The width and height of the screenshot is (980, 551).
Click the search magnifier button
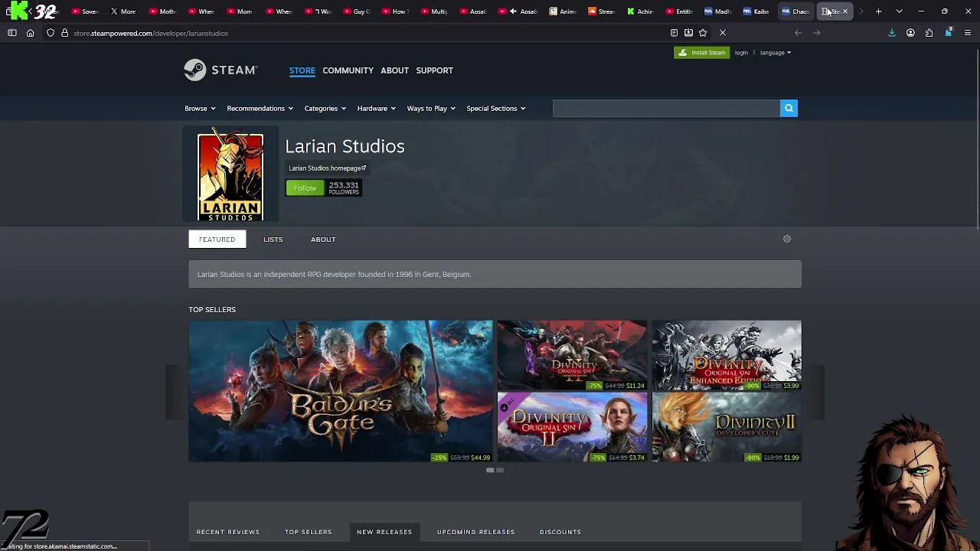click(789, 108)
